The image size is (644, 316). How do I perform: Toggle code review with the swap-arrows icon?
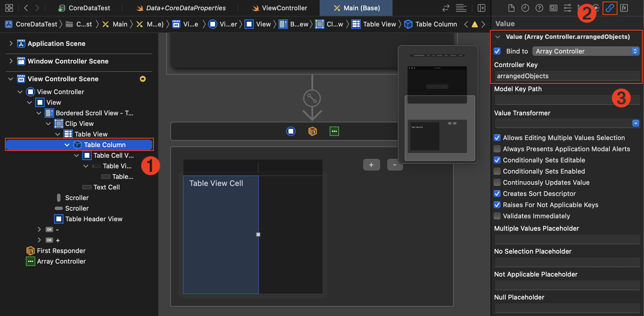point(446,8)
